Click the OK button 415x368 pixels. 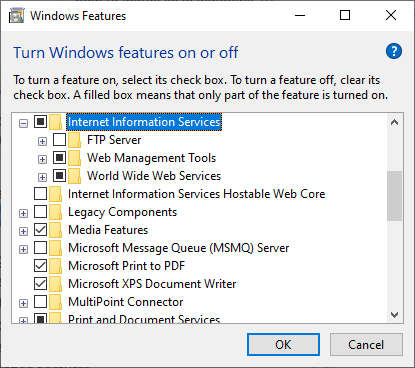pos(283,345)
